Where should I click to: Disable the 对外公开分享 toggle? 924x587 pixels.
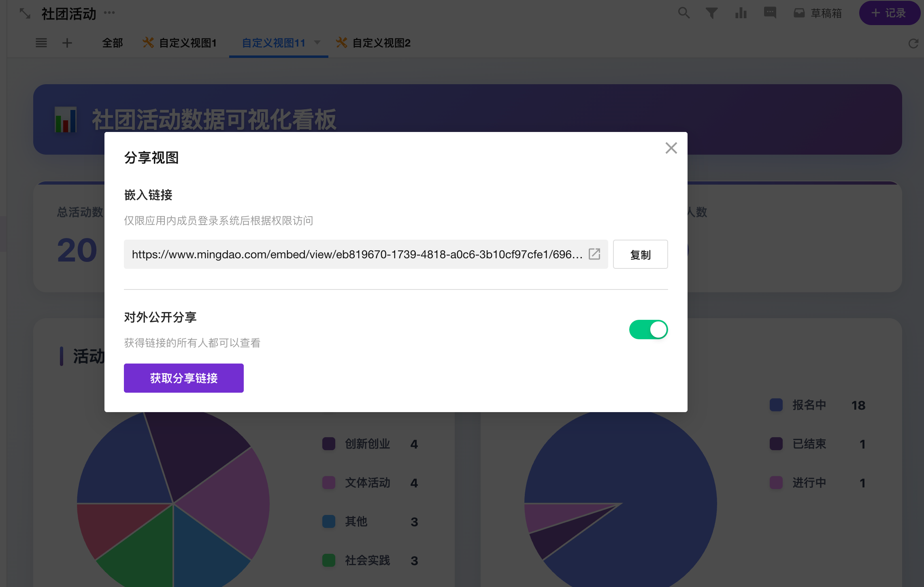[x=648, y=330]
